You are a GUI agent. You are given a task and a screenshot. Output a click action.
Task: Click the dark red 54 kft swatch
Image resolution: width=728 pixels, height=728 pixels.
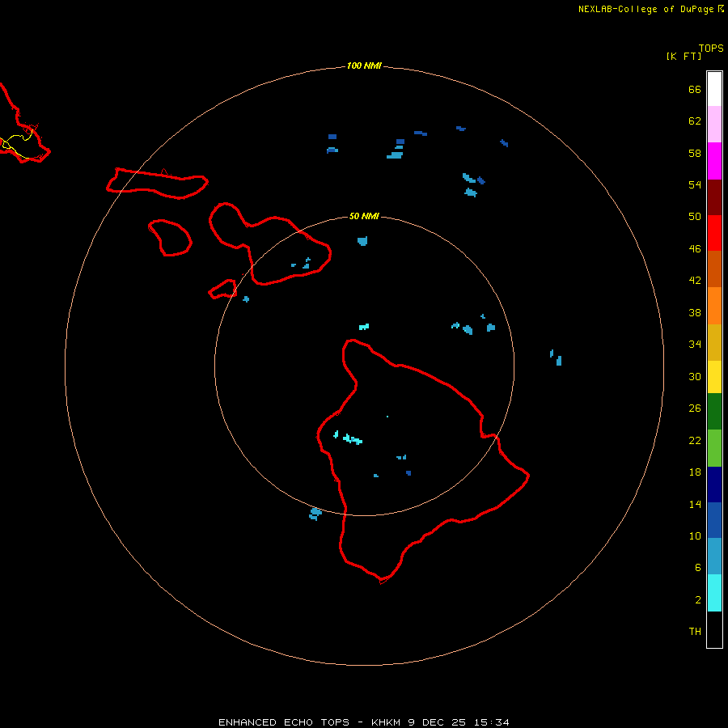(x=714, y=197)
